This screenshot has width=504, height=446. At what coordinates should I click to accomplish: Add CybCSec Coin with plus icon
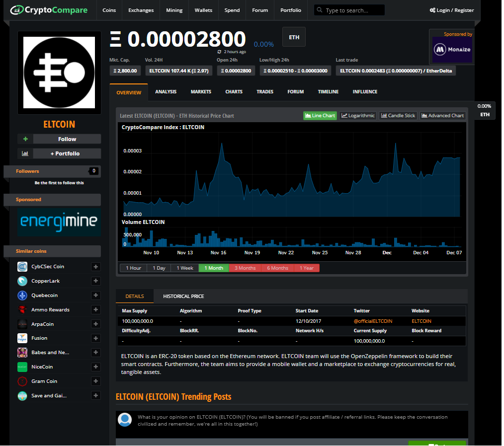(x=96, y=267)
